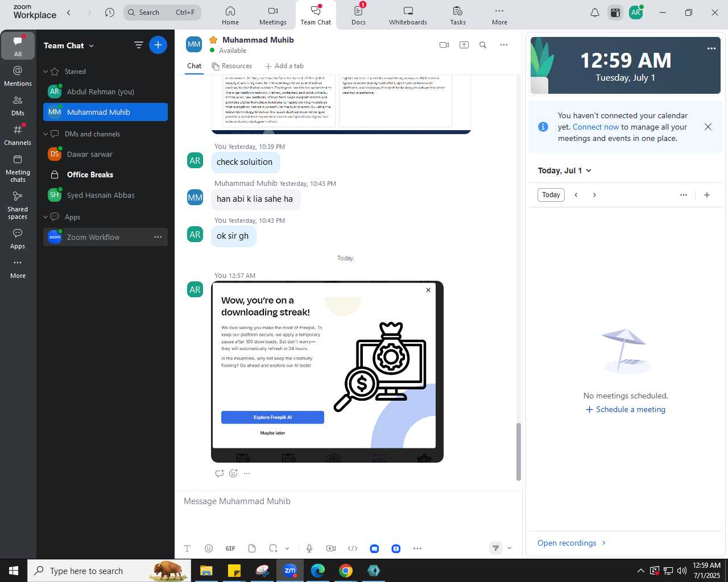Screen dimensions: 728x582
Task: Open More in left sidebar
Action: 18,269
